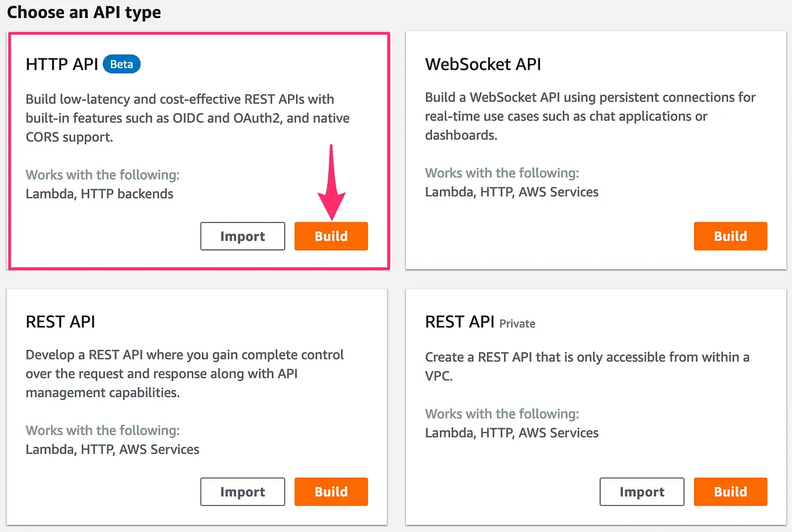Click the WebSocket API card title
Screen dimensions: 792x532
[483, 64]
